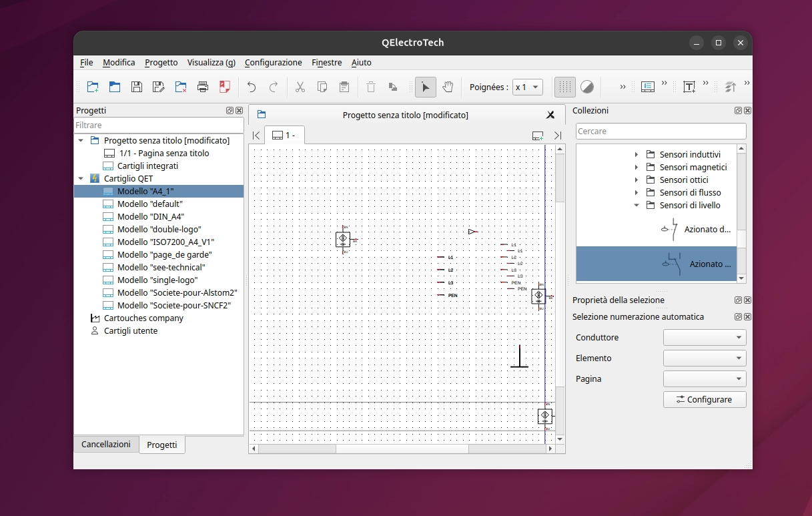Select the arrow selection tool
812x516 pixels.
(x=425, y=87)
